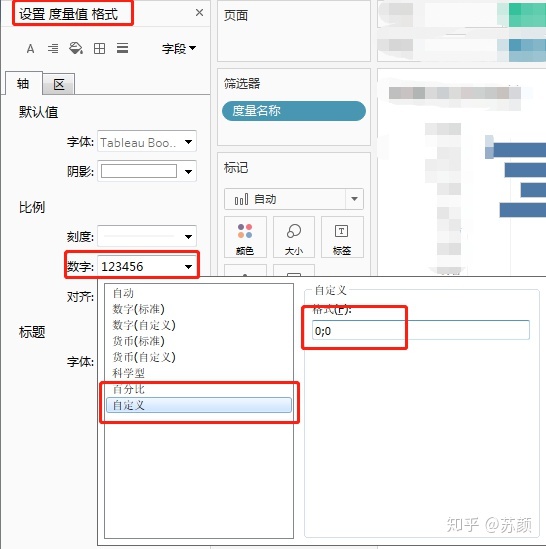Click the 默认值 section heading
Screen dimensions: 546x549
click(38, 112)
